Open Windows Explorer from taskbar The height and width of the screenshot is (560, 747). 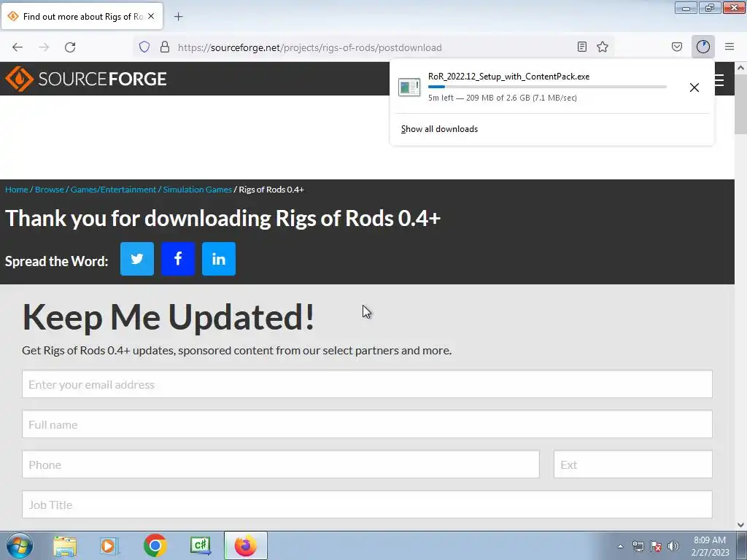[x=65, y=545]
